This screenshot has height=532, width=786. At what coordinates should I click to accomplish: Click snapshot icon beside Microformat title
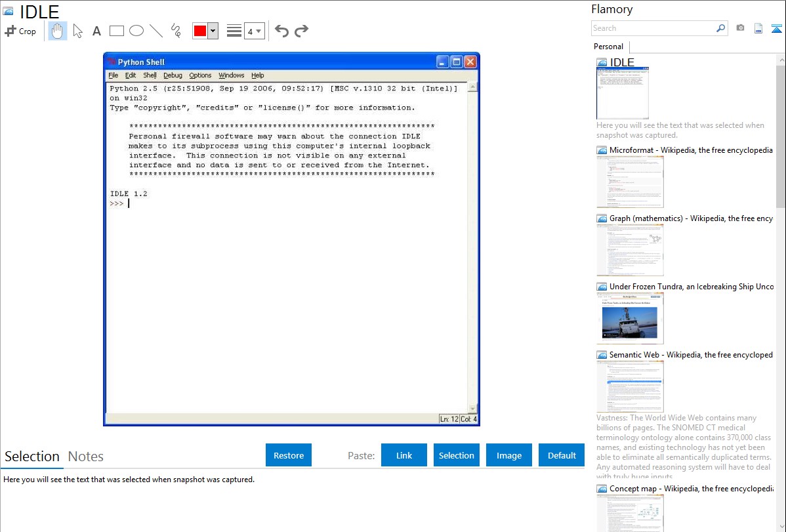(602, 150)
